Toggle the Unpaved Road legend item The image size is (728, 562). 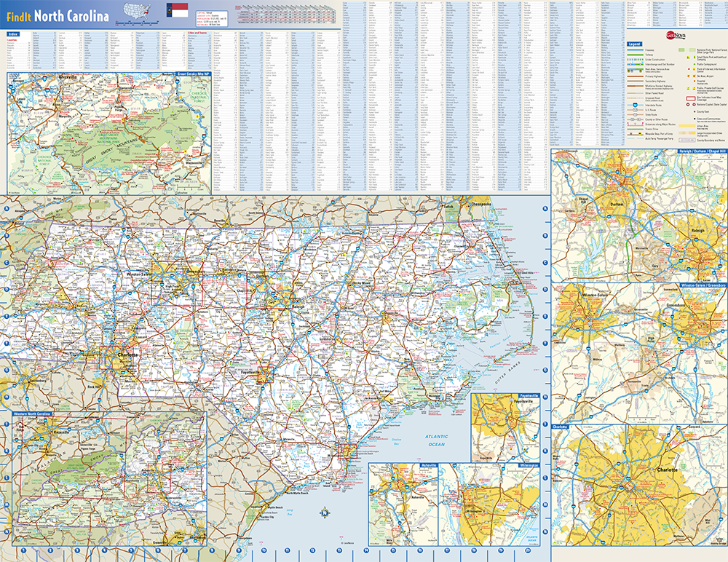click(636, 98)
